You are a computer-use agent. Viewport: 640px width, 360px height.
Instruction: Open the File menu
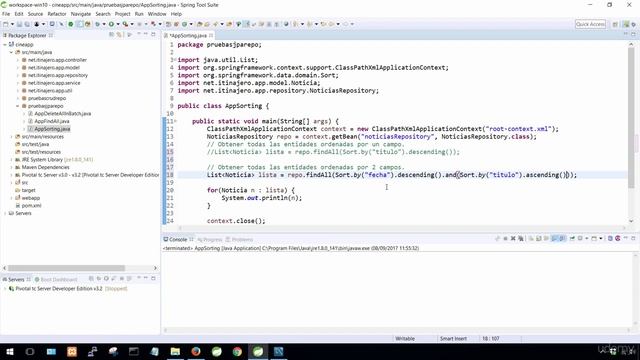point(6,14)
